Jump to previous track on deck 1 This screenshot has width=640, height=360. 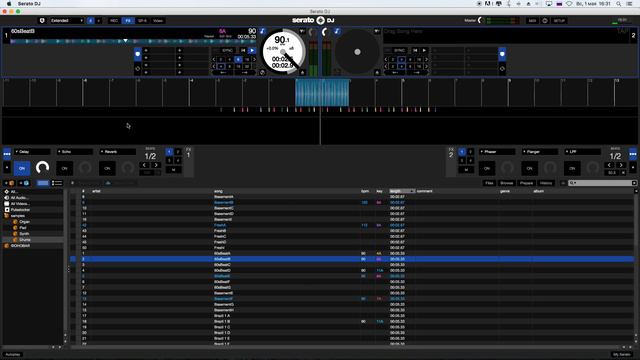[243, 50]
